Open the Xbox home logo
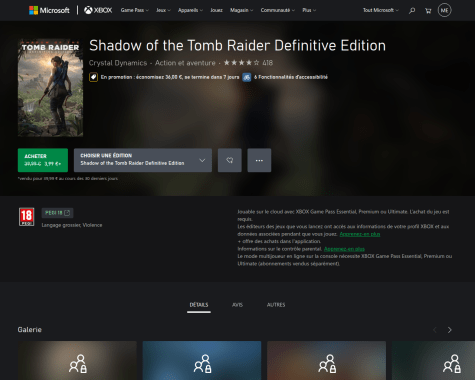The width and height of the screenshot is (475, 380). point(98,10)
